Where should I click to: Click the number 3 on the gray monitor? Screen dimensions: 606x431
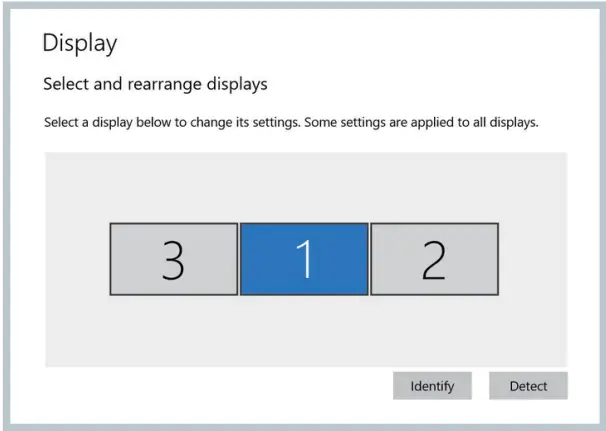point(173,259)
